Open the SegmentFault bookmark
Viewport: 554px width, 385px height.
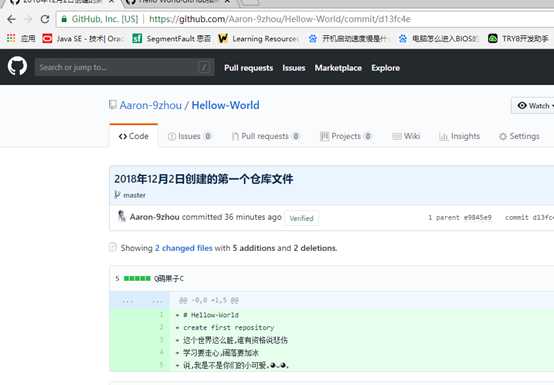tap(172, 38)
